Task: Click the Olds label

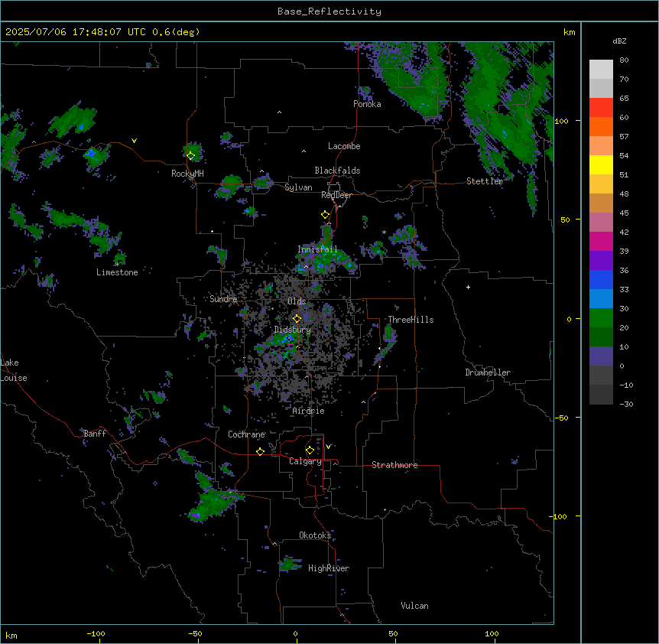Action: (x=297, y=301)
